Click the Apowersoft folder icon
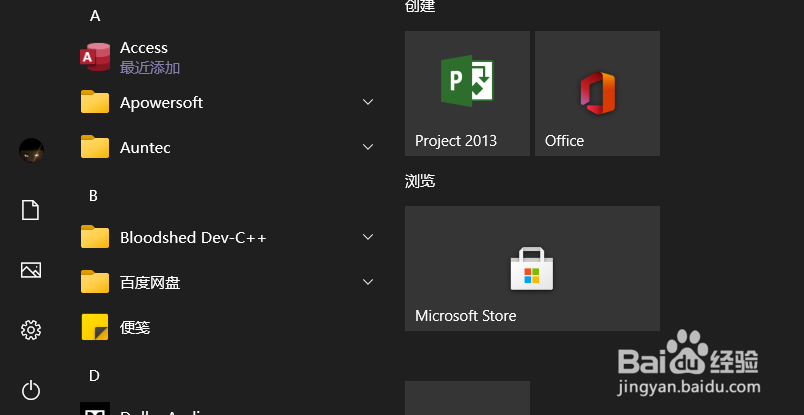Screen dimensions: 804x415 95,102
